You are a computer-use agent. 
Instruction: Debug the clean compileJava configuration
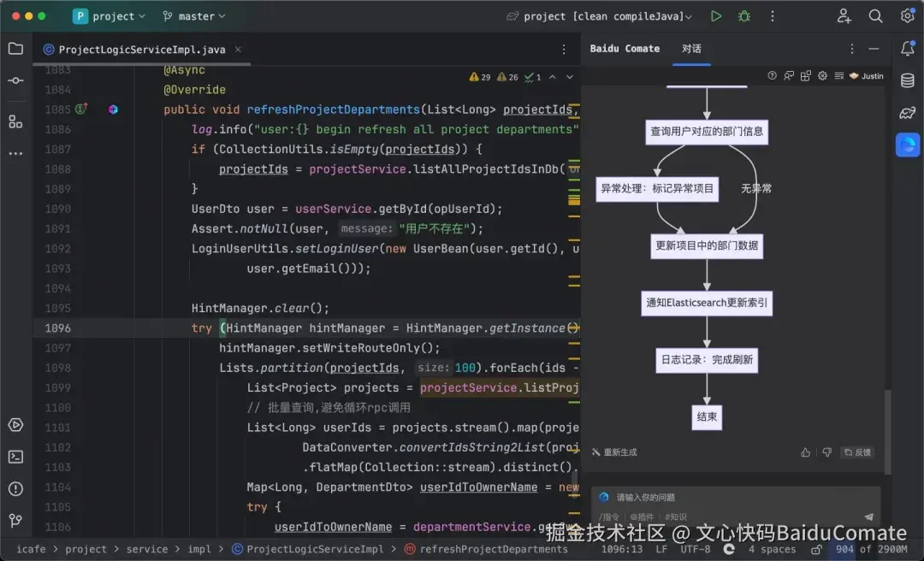click(744, 16)
